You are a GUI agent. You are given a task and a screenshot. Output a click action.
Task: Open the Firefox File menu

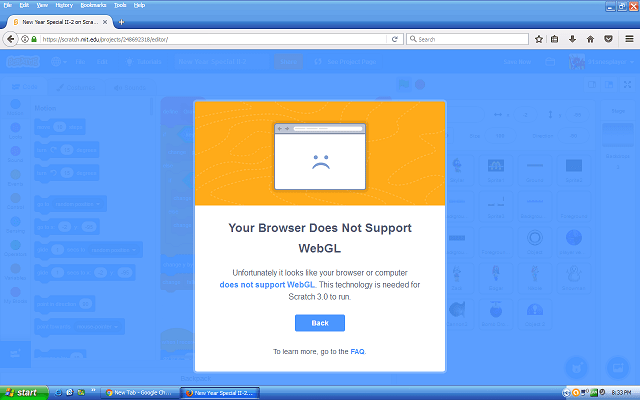pyautogui.click(x=8, y=5)
